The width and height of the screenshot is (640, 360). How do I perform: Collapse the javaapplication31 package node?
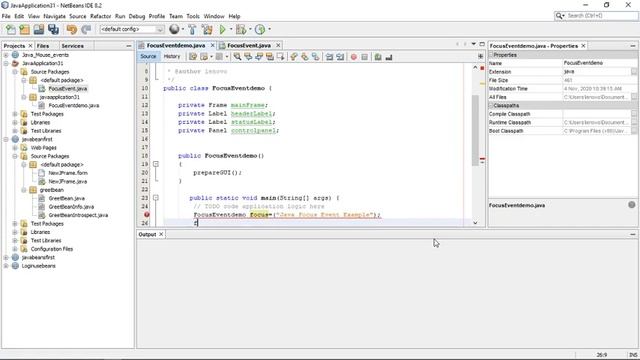point(24,97)
